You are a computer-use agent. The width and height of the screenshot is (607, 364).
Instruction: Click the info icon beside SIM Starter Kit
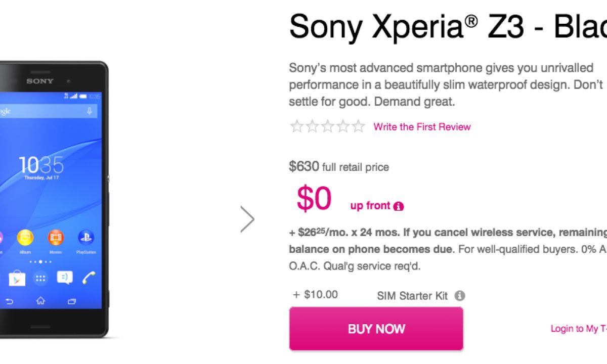(x=459, y=296)
